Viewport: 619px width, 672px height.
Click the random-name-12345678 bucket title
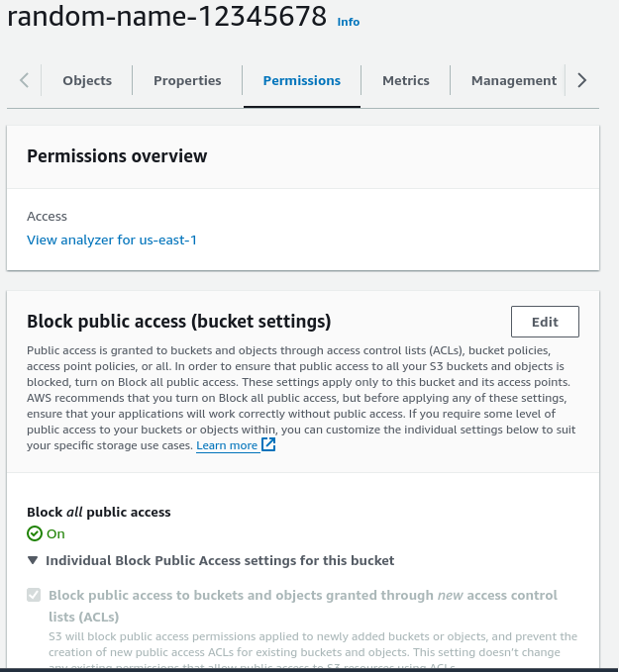(x=166, y=17)
